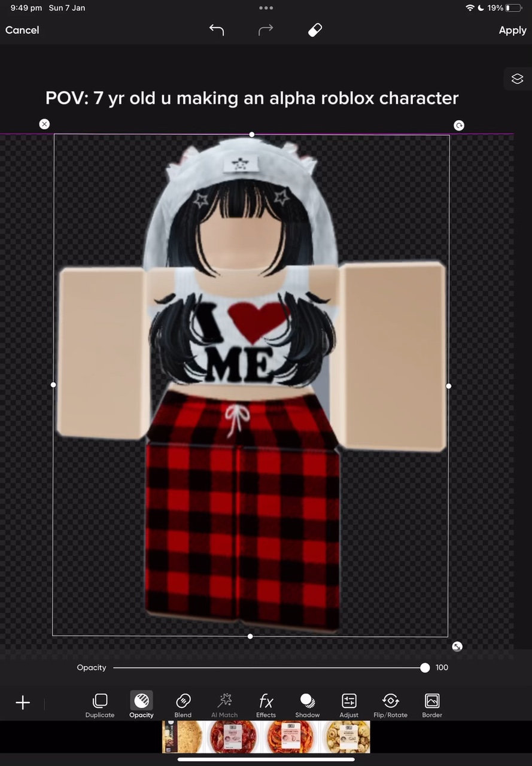Open the Flip/Rotate tool
Image resolution: width=532 pixels, height=766 pixels.
tap(390, 705)
